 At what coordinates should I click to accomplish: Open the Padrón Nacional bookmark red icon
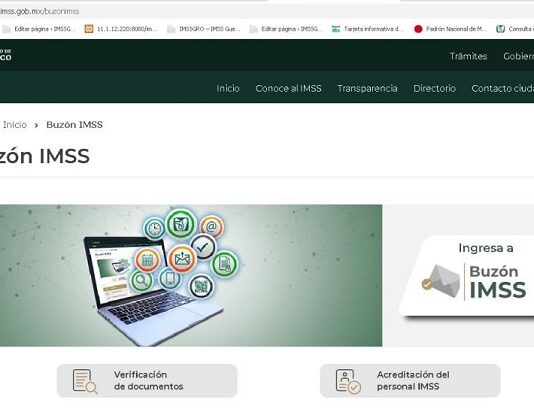point(418,29)
